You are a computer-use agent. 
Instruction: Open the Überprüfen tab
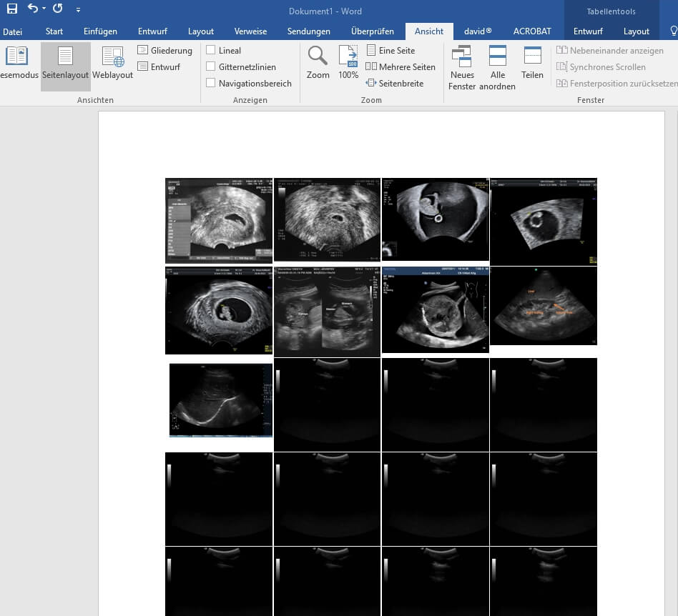pyautogui.click(x=373, y=31)
